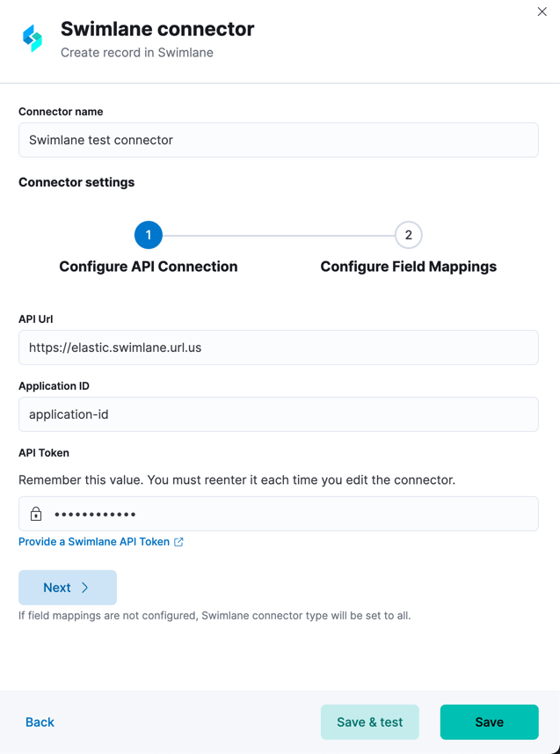560x754 pixels.
Task: Click the external link icon beside API Token link
Action: click(x=178, y=542)
